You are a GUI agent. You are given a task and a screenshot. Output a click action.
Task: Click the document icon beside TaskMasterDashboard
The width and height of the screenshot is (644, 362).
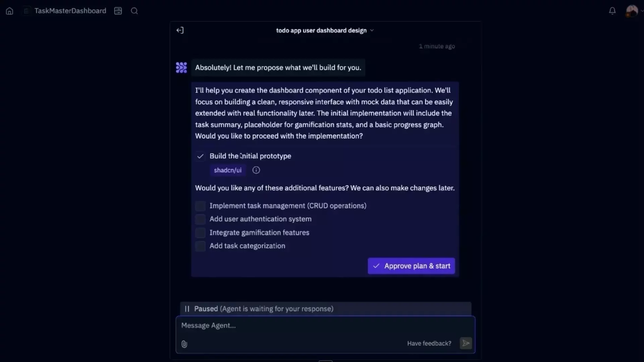tap(26, 11)
